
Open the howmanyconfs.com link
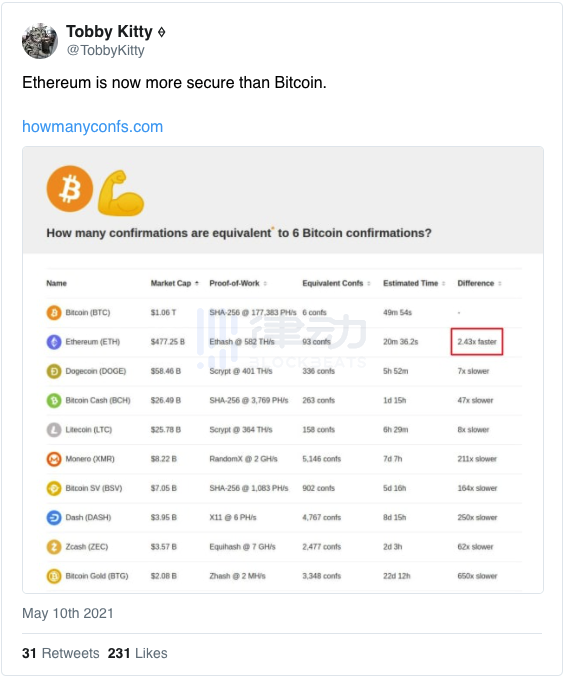[x=93, y=127]
